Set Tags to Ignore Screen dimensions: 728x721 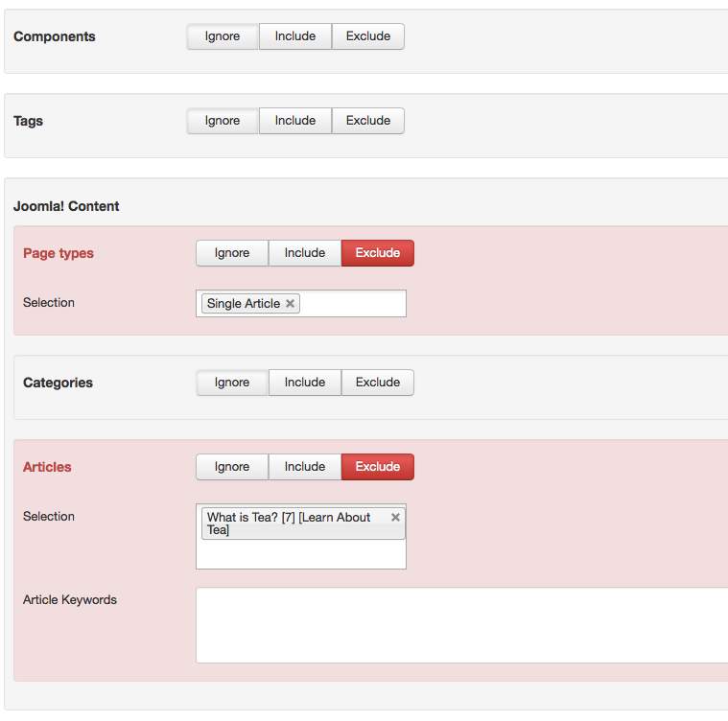click(223, 121)
